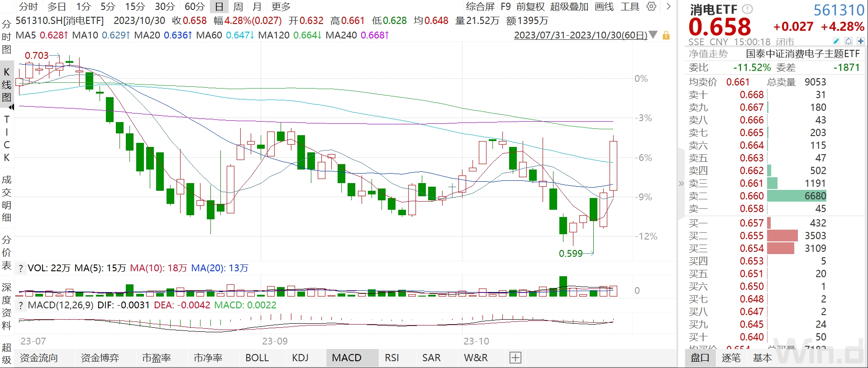Click the 卖二 0.660 sell volume bar

[796, 196]
